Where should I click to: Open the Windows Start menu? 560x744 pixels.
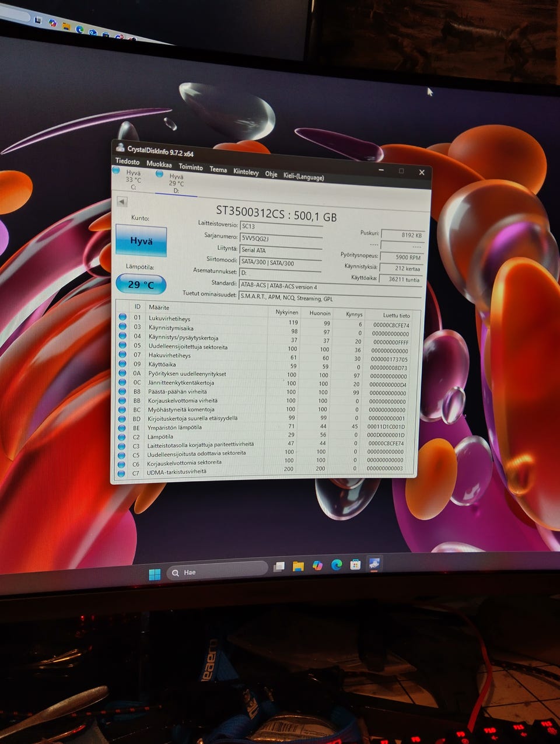155,574
